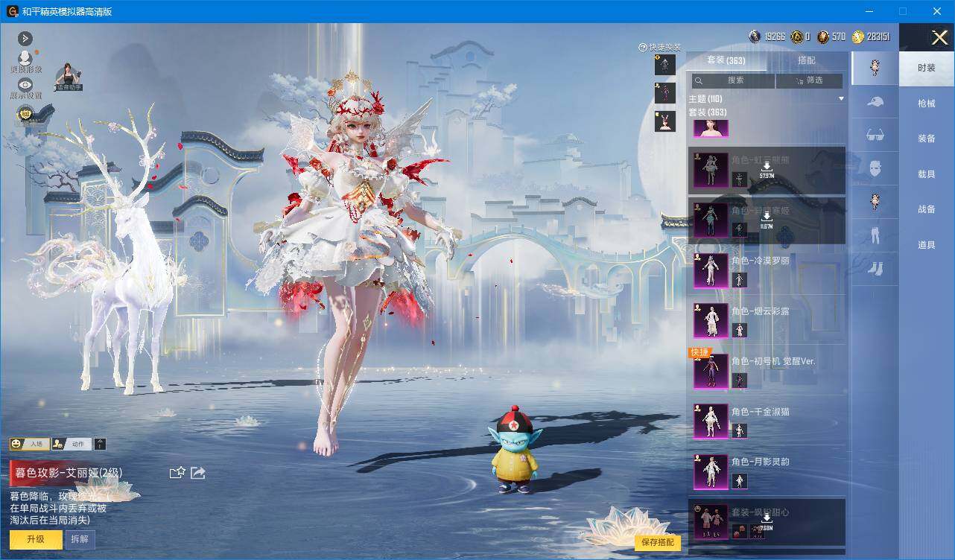Select the third quick-change slot with bunny ears

pos(665,121)
